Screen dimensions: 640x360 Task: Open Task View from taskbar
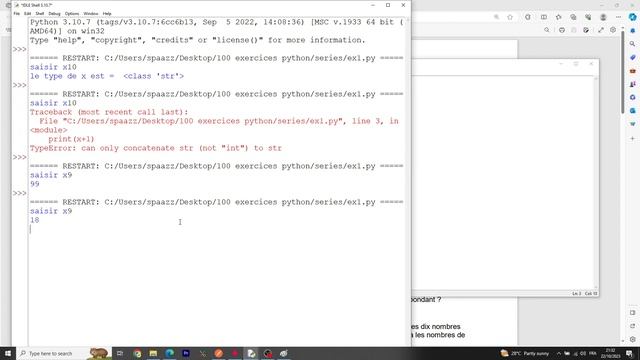120,353
